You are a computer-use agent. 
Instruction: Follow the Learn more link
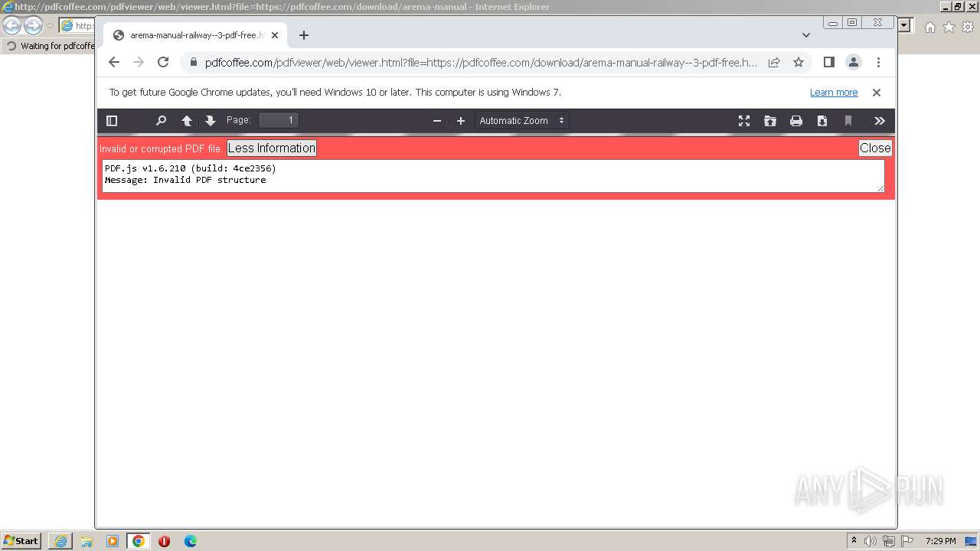(x=834, y=93)
